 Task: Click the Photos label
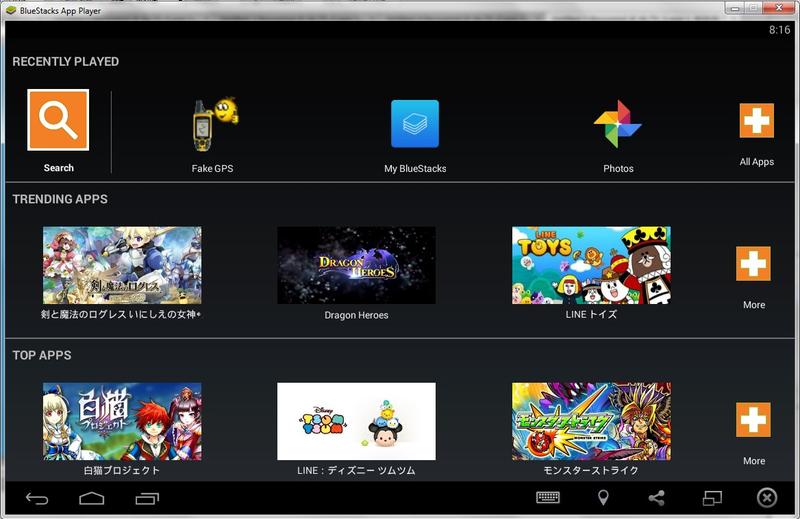click(x=618, y=168)
